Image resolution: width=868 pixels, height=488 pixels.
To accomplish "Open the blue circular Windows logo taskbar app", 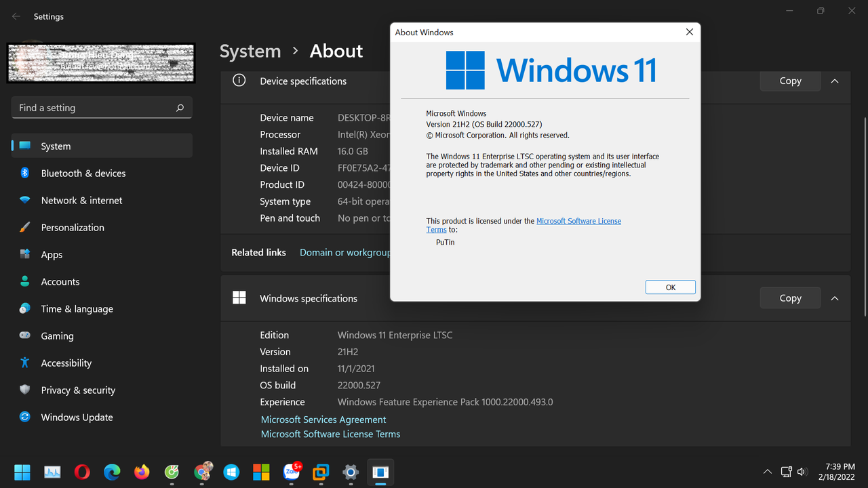I will pyautogui.click(x=231, y=472).
